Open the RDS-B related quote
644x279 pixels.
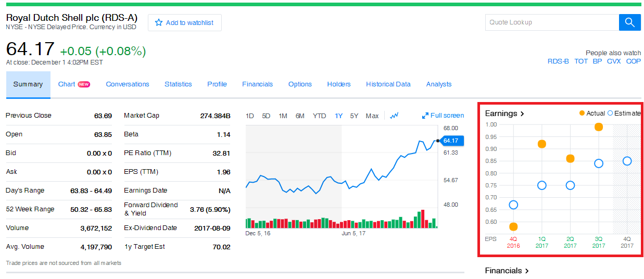(x=558, y=61)
